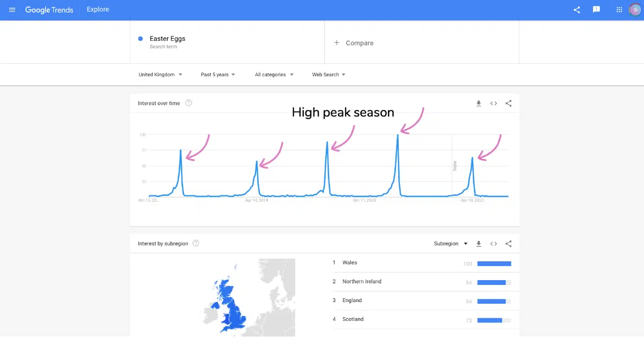Open embed code for subregion map
The height and width of the screenshot is (337, 644).
point(494,244)
